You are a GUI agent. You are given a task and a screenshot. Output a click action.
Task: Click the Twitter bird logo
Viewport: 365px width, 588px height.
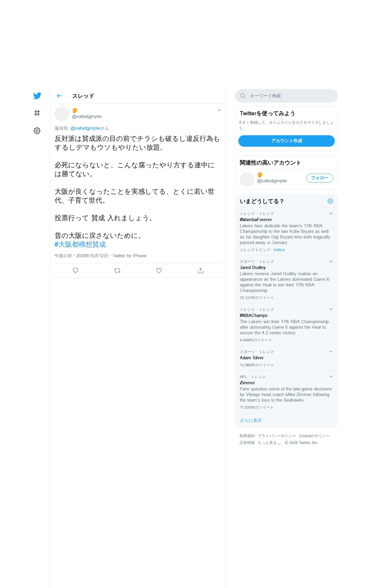[x=37, y=96]
